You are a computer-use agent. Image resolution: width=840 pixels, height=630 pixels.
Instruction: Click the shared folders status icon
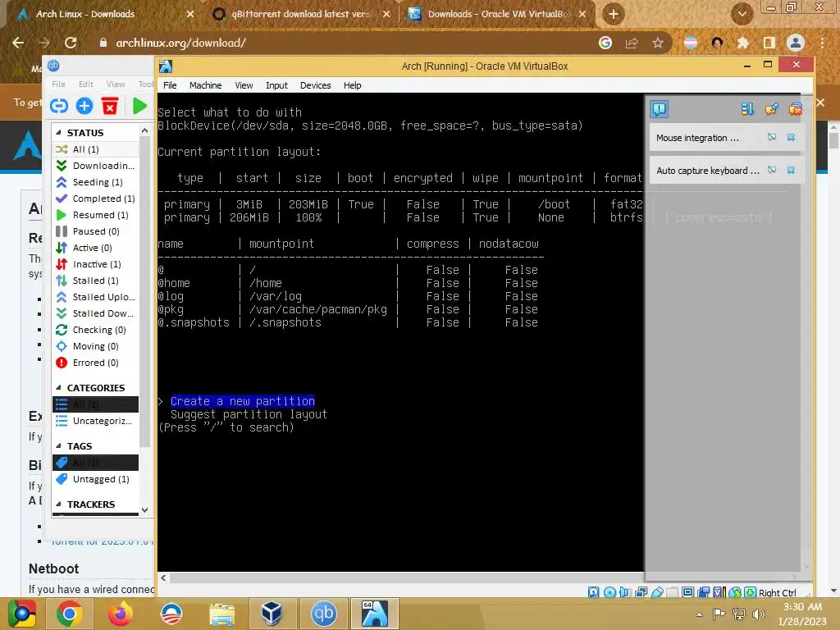click(x=673, y=592)
